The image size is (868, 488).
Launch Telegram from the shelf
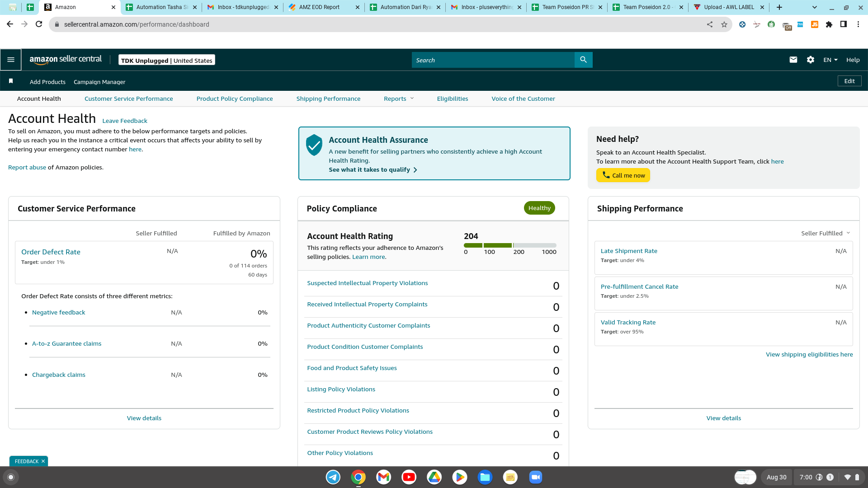333,477
